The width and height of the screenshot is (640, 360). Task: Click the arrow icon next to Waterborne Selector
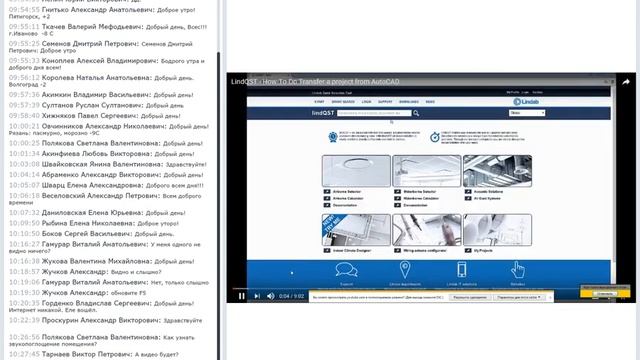[398, 191]
